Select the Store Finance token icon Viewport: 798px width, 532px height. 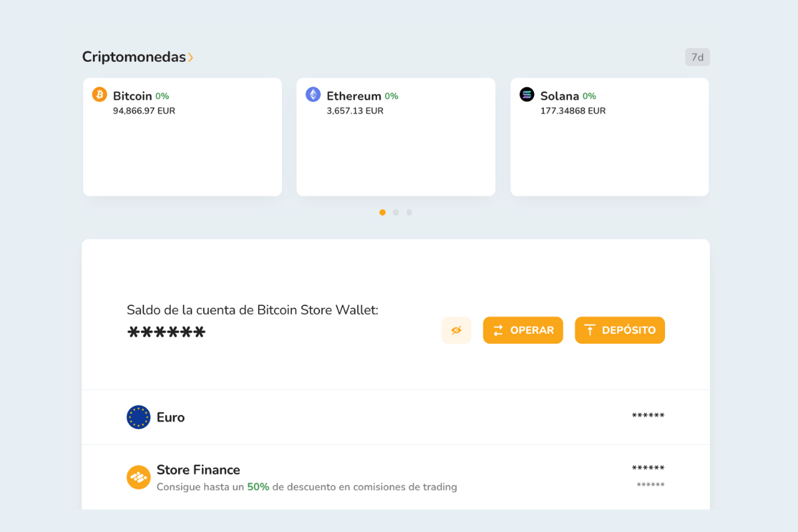[x=138, y=477]
